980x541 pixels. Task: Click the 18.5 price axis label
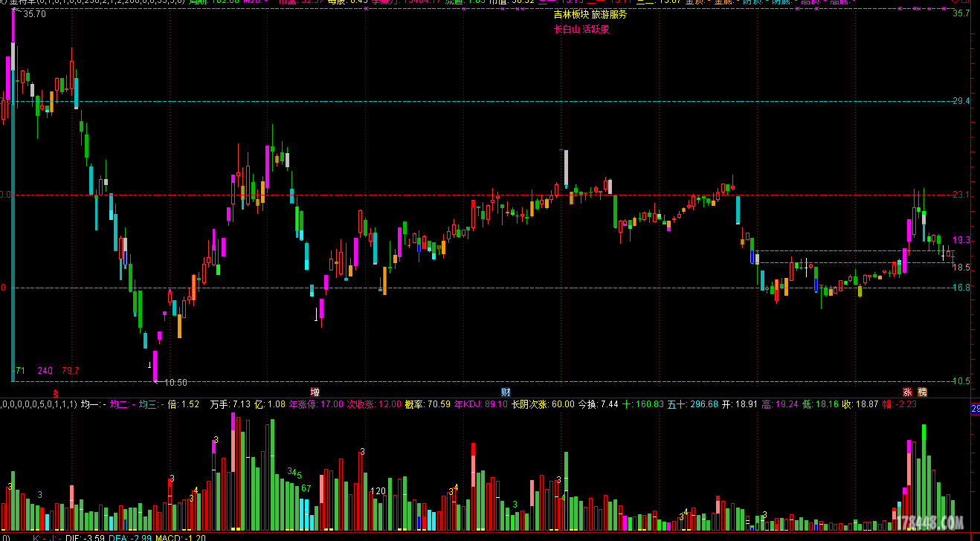961,267
